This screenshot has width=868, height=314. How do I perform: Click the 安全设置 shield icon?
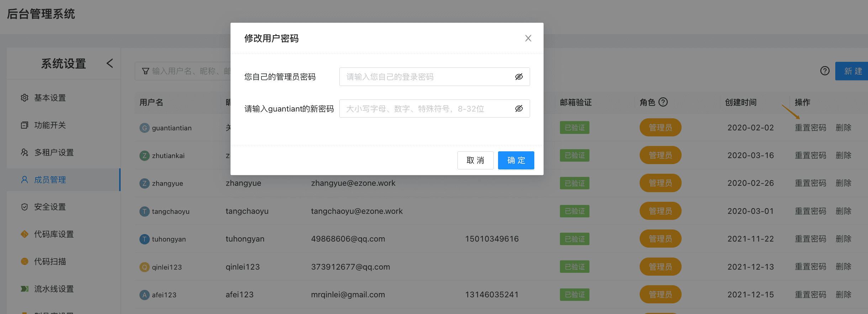(x=25, y=207)
